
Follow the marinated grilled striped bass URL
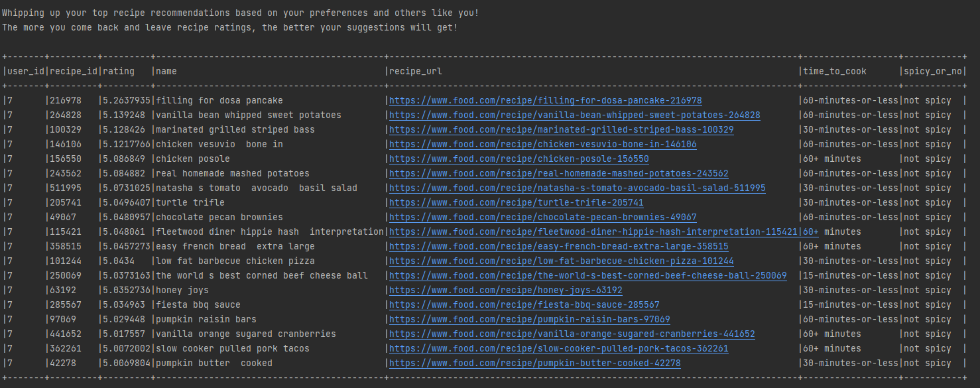(x=561, y=130)
